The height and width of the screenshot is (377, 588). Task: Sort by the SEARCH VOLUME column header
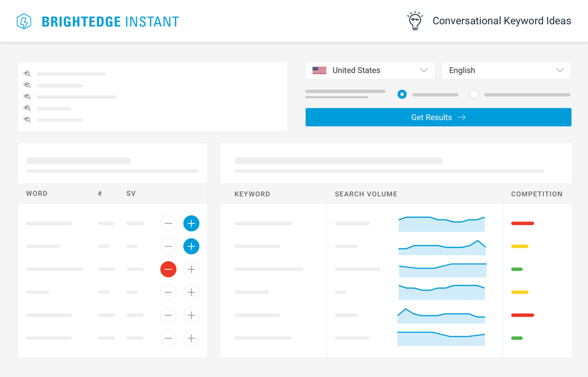[366, 194]
